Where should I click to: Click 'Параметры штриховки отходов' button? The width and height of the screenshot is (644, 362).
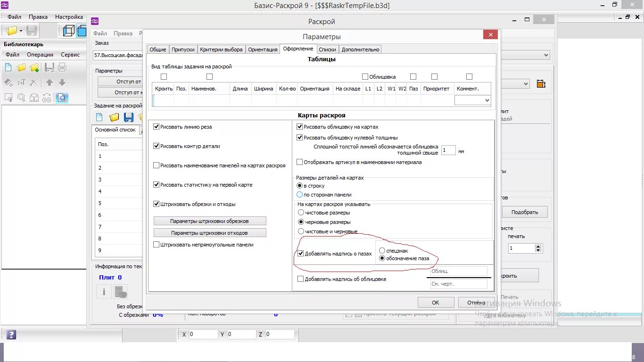click(210, 233)
